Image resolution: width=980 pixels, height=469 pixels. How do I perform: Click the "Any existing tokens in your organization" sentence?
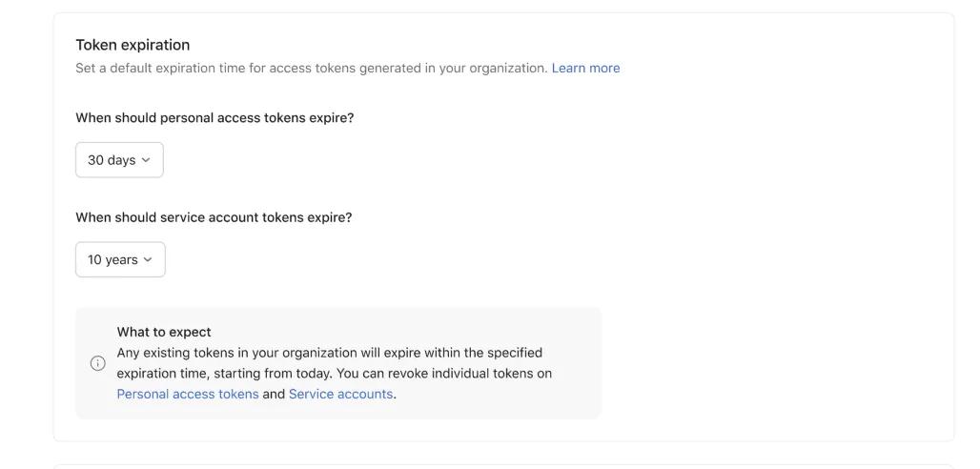click(329, 353)
